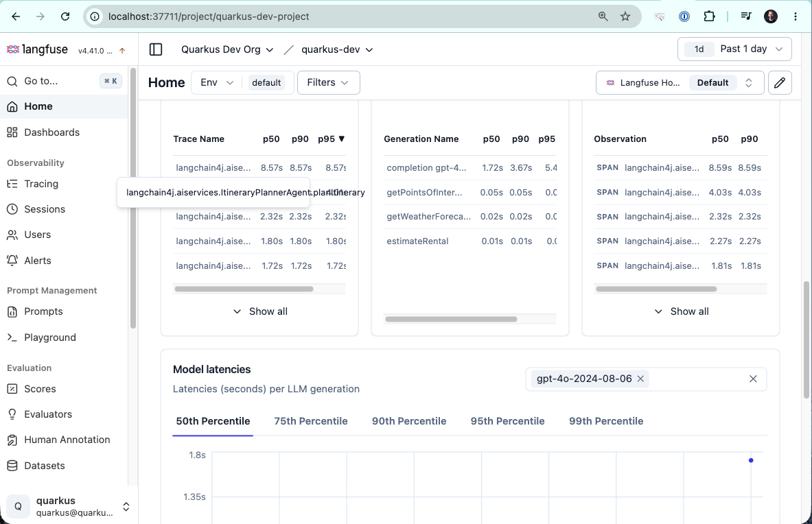Switch to 50th Percentile tab
This screenshot has height=524, width=812.
213,422
